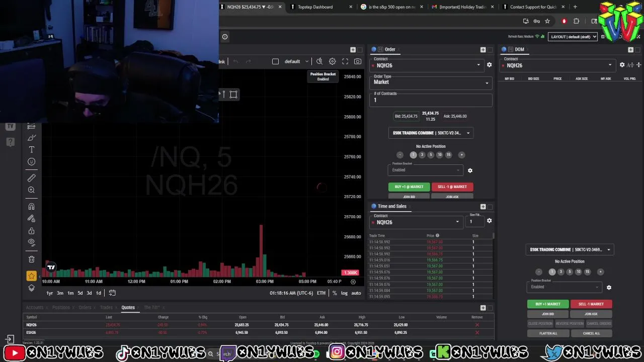Remove drawings with the trash icon
644x362 pixels.
coord(32,259)
